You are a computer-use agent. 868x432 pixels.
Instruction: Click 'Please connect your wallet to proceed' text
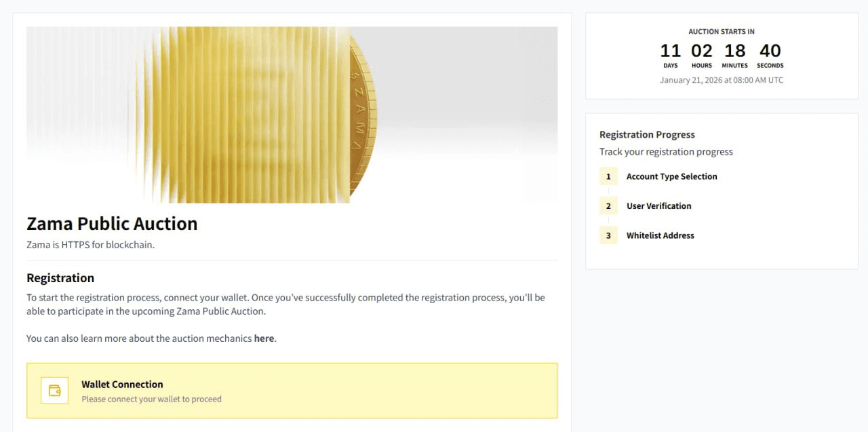click(x=151, y=399)
